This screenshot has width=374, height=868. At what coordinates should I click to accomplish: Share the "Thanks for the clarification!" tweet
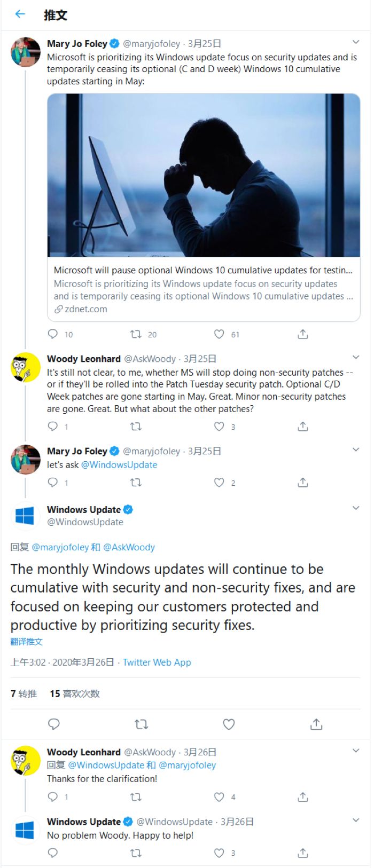tap(303, 797)
